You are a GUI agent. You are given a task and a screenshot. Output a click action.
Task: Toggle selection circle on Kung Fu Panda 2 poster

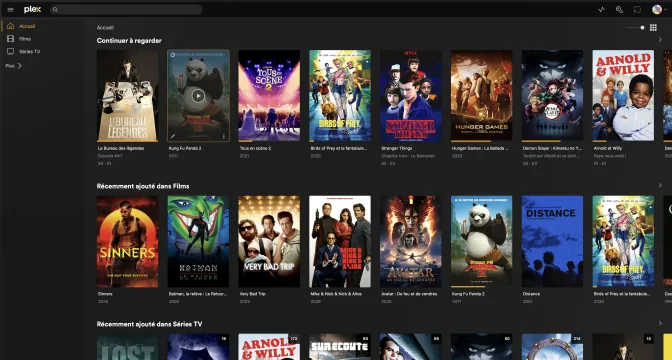173,54
